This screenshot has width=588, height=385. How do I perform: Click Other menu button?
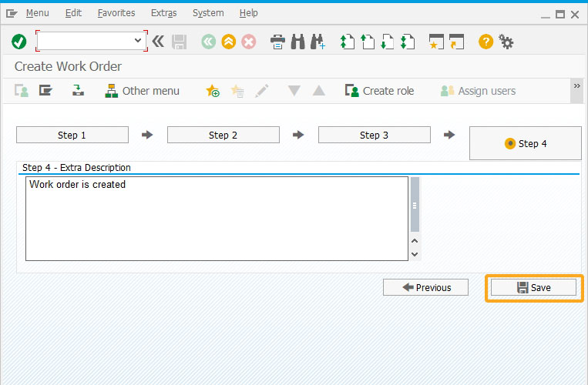pyautogui.click(x=142, y=91)
